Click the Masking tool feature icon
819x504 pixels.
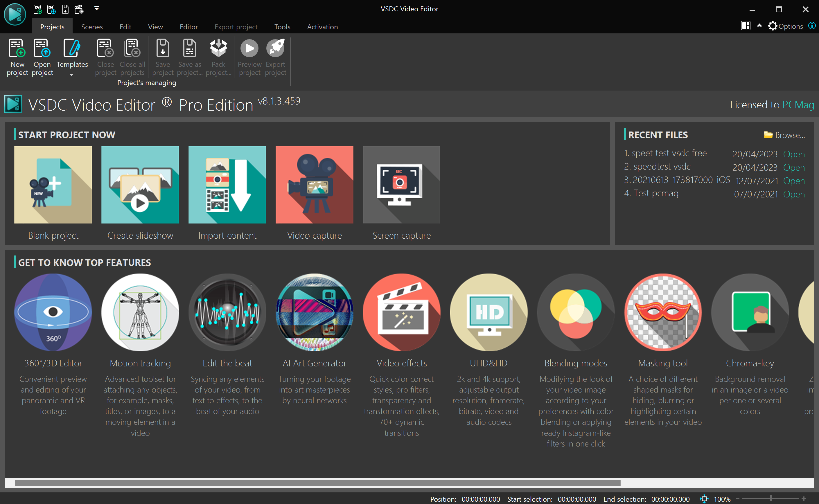tap(663, 312)
